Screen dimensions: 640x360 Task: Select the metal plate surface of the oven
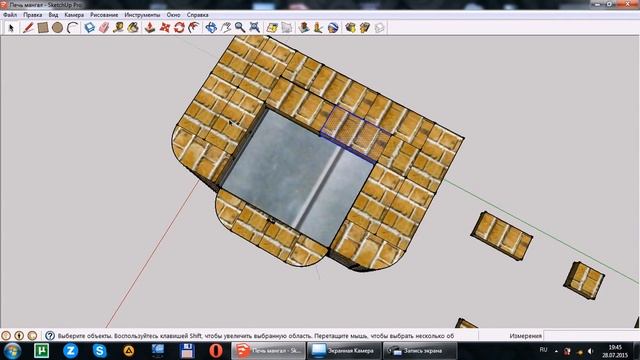tap(298, 178)
